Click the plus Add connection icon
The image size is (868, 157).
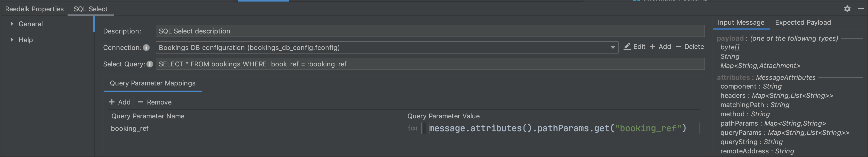[652, 47]
